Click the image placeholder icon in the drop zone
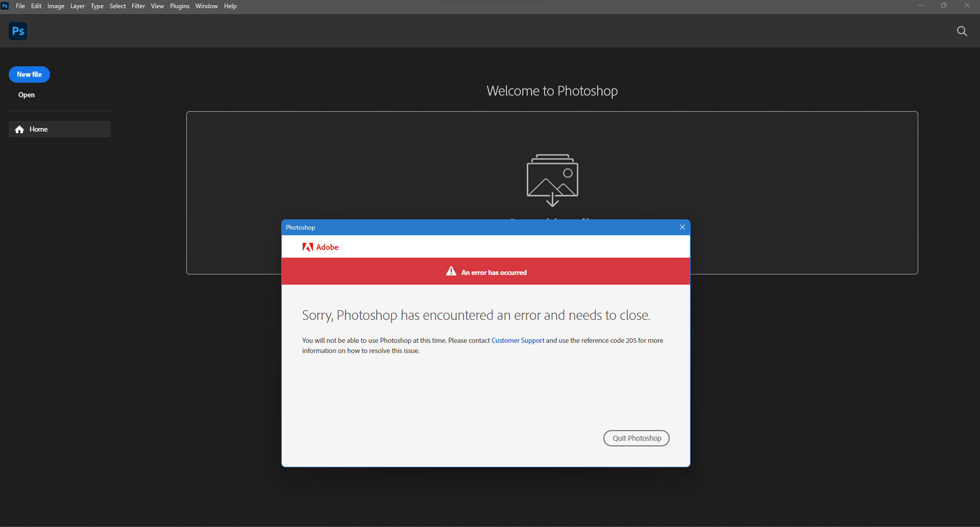Viewport: 980px width, 527px height. (x=552, y=180)
